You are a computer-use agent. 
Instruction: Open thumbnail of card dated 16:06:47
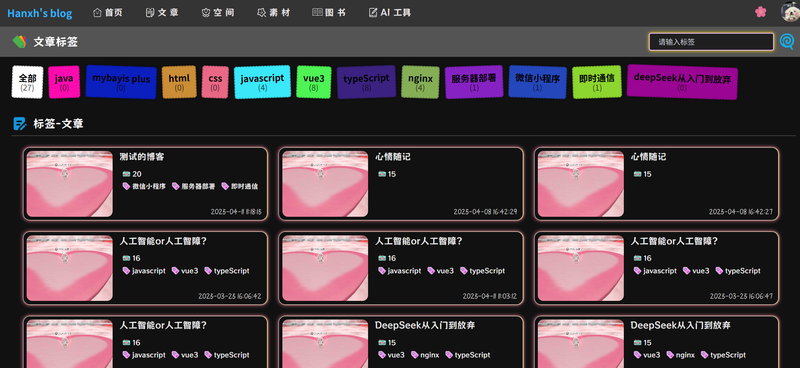[x=581, y=268]
